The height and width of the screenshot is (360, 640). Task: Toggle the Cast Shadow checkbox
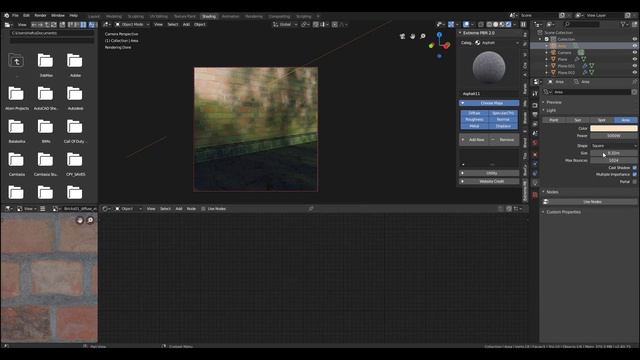[635, 168]
